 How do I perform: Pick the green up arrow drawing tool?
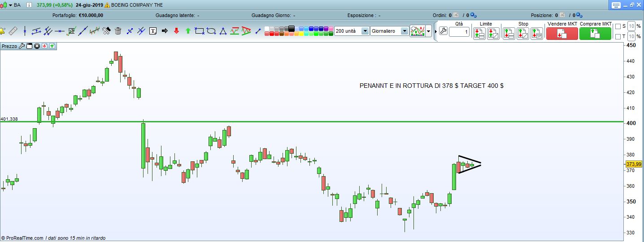[188, 31]
